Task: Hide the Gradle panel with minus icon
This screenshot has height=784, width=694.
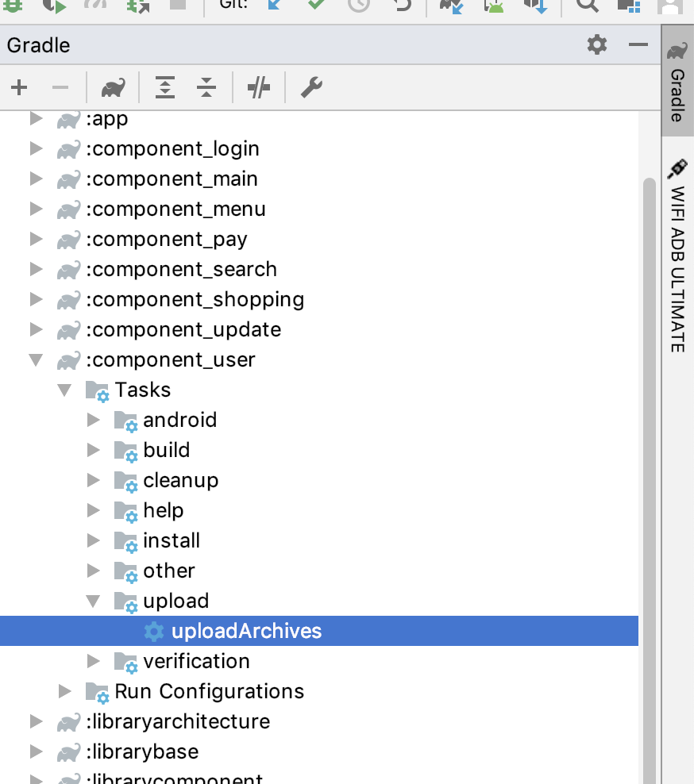Action: [638, 44]
